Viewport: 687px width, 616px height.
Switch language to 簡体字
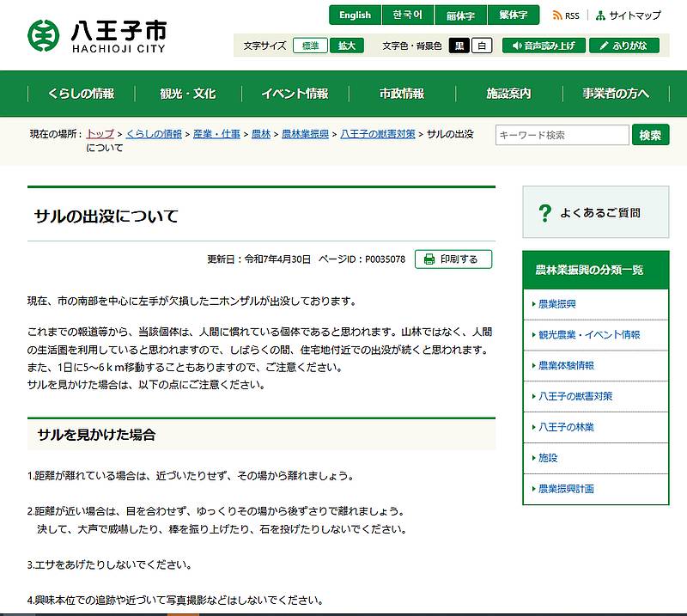pos(460,15)
